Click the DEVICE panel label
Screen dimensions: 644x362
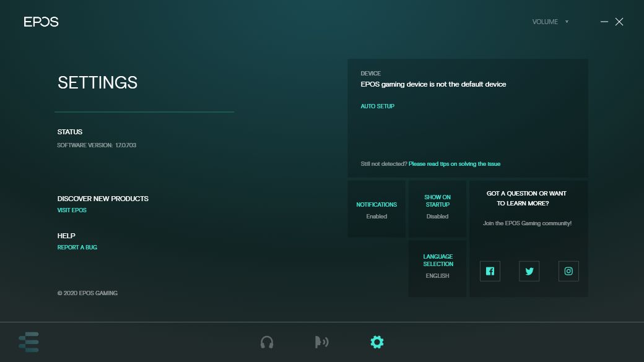(x=370, y=74)
